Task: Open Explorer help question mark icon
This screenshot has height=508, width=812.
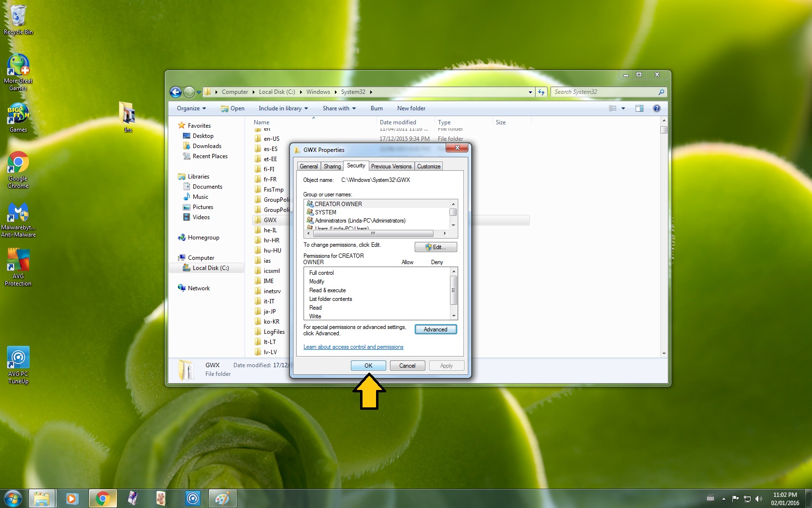Action: (657, 108)
